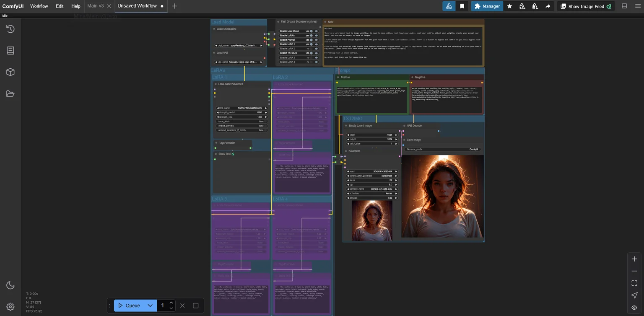Screen dimensions: 644x316
Task: Expand the Queue button dropdown arrow
Action: (x=150, y=306)
